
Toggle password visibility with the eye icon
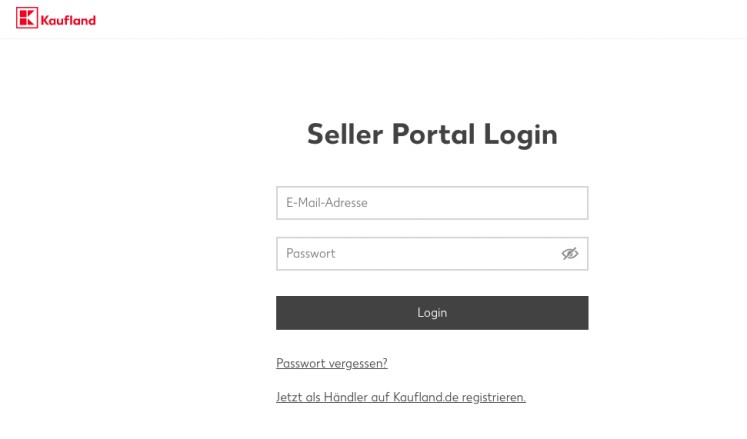[570, 254]
